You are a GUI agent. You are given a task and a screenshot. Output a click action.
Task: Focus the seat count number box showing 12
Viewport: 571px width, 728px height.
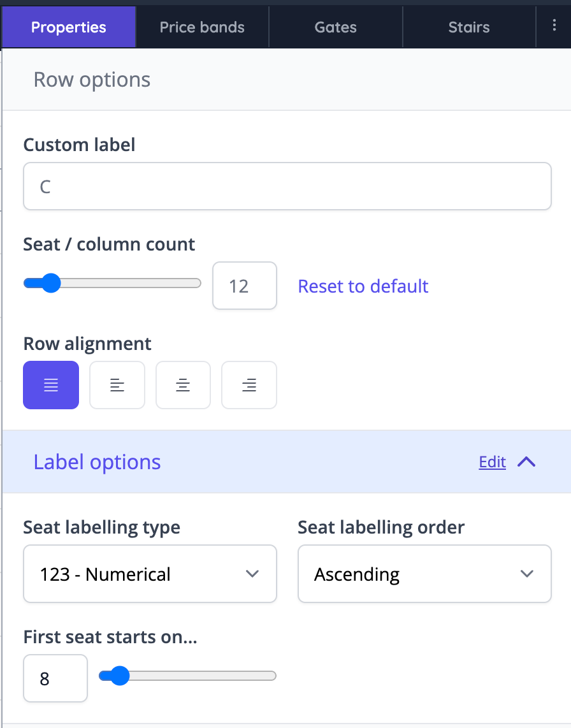(x=244, y=286)
